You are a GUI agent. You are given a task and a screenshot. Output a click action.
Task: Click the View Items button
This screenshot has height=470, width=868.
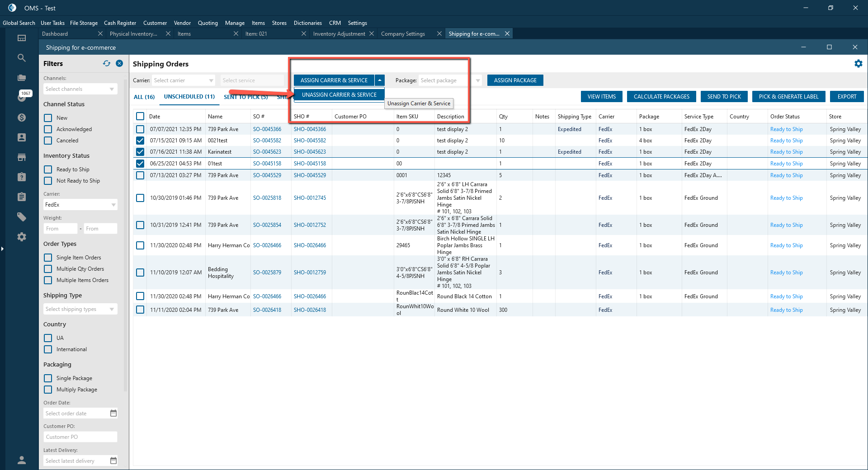(602, 97)
